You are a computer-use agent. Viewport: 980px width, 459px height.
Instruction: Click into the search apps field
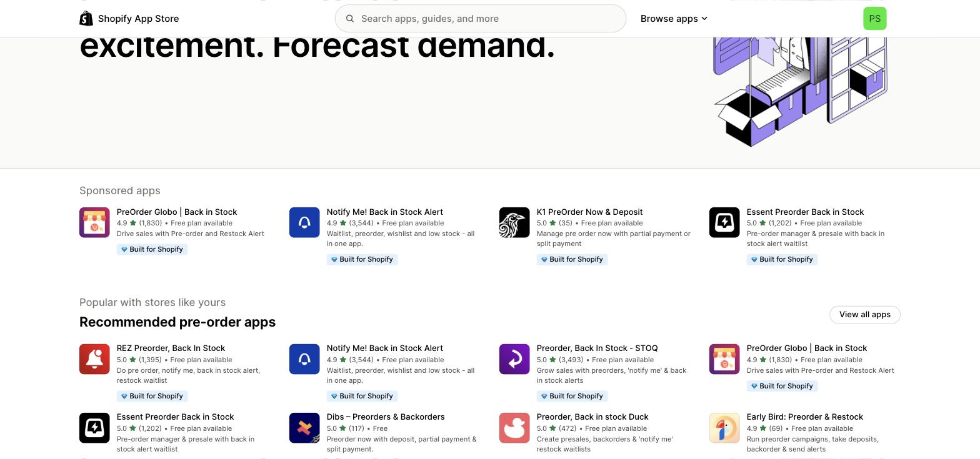point(480,19)
